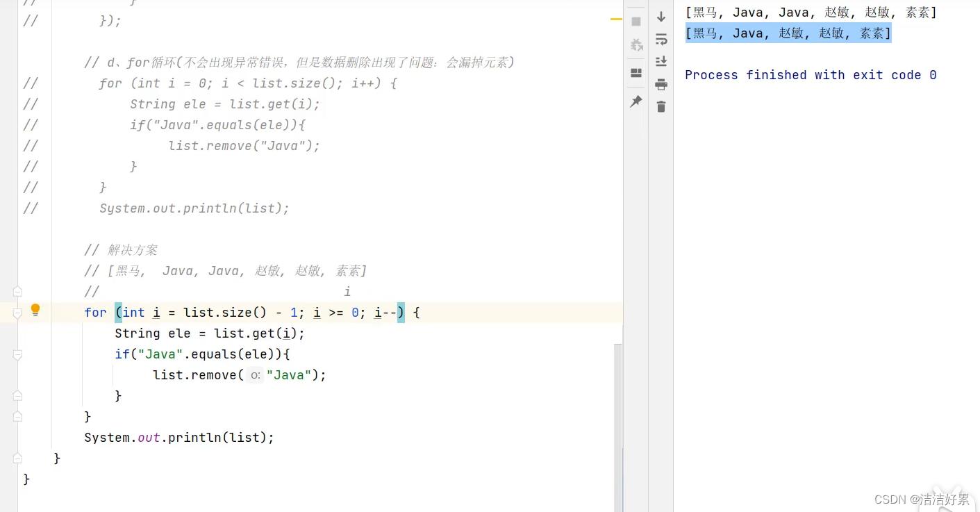Click the 'String ele = list.get(i);' uncommented line

pos(210,333)
